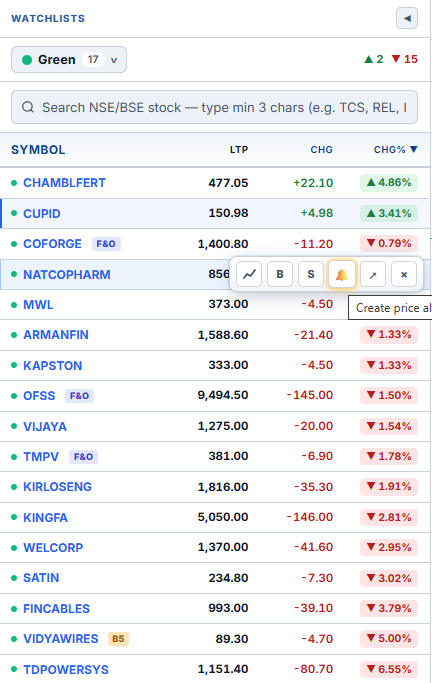The height and width of the screenshot is (683, 432).
Task: Click the 3.79% change pill for FINCABLES
Action: coord(389,608)
